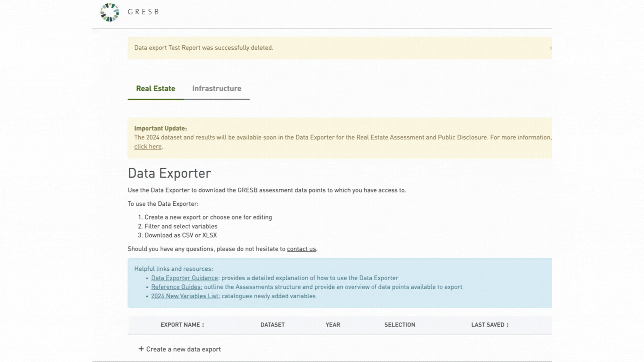Sort the table by Export Name

tap(182, 325)
